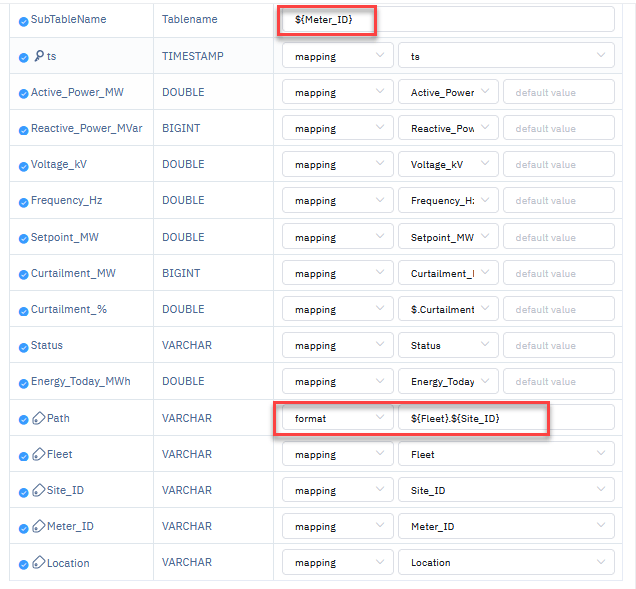Uncheck the Voltage_kV column checkbox
636x589 pixels.
(23, 165)
